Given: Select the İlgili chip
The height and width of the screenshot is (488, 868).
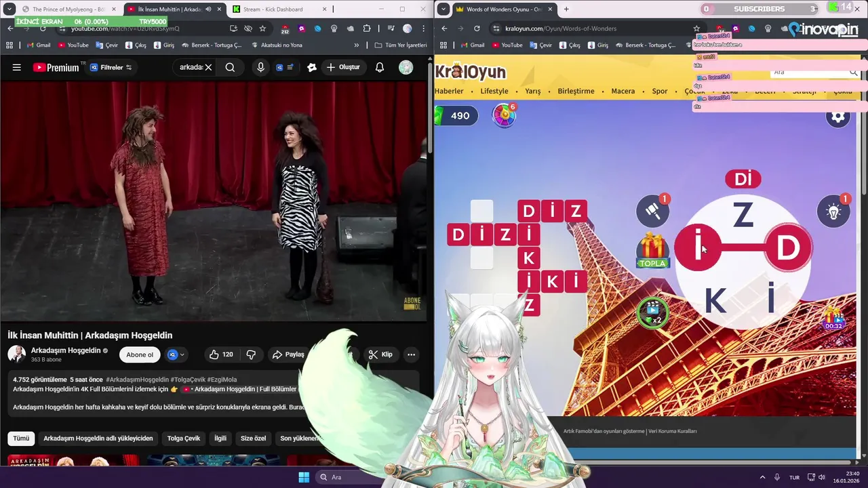Looking at the screenshot, I should tap(220, 439).
